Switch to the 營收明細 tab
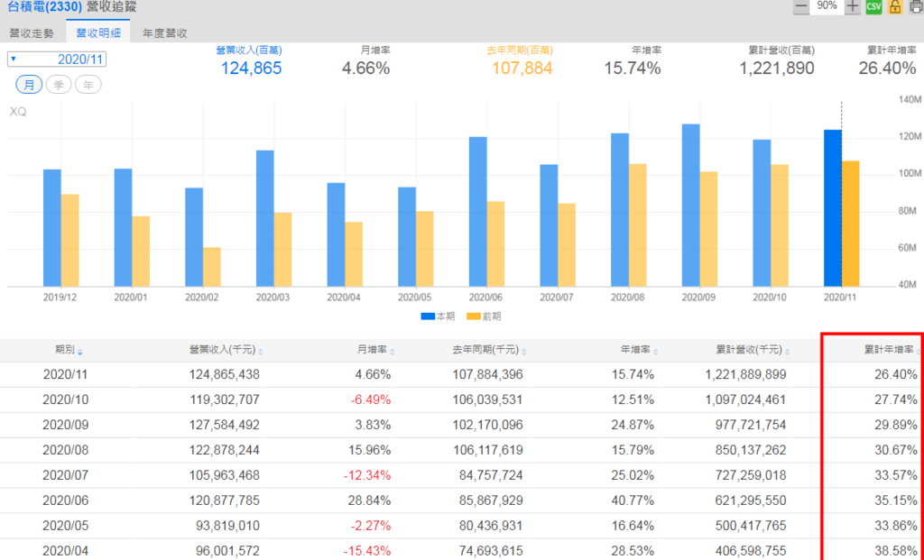Image resolution: width=924 pixels, height=560 pixels. click(98, 33)
